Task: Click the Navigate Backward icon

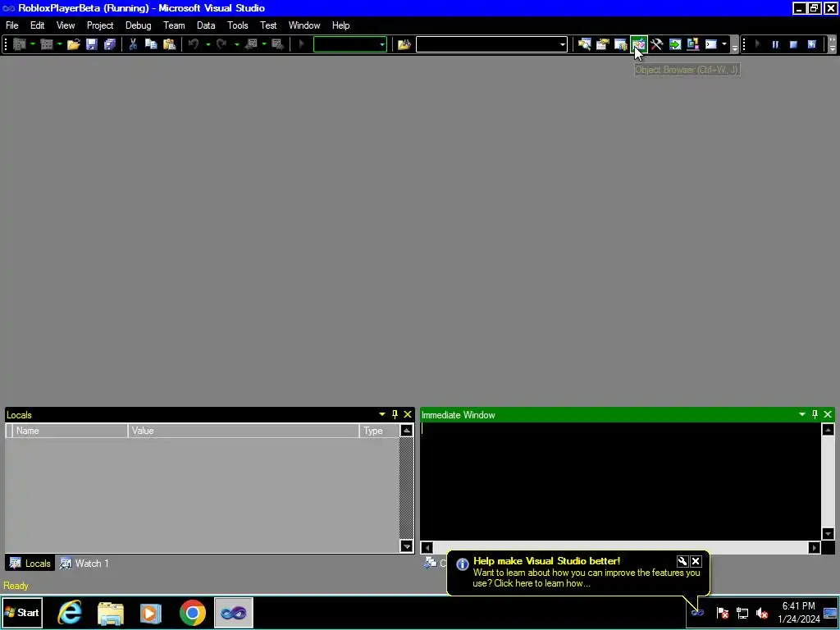Action: pyautogui.click(x=251, y=44)
